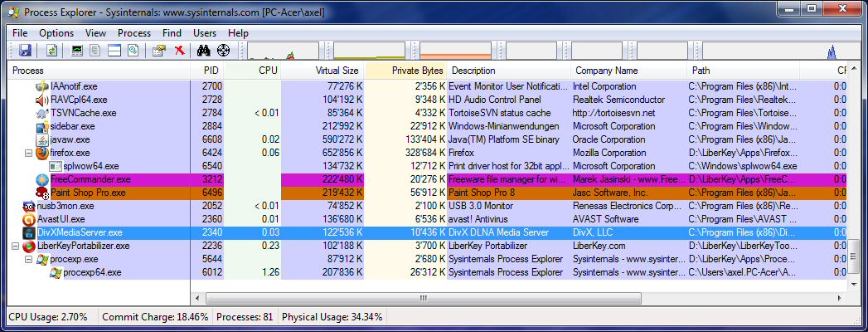Click the Refresh Now toolbar icon
This screenshot has height=332, width=868.
pos(51,51)
